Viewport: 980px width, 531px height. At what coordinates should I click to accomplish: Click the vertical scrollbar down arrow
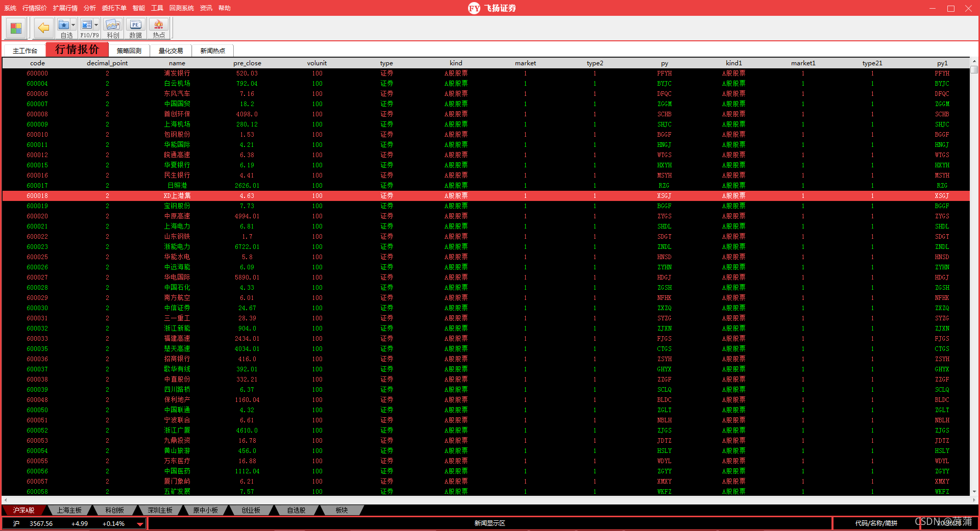pyautogui.click(x=974, y=492)
